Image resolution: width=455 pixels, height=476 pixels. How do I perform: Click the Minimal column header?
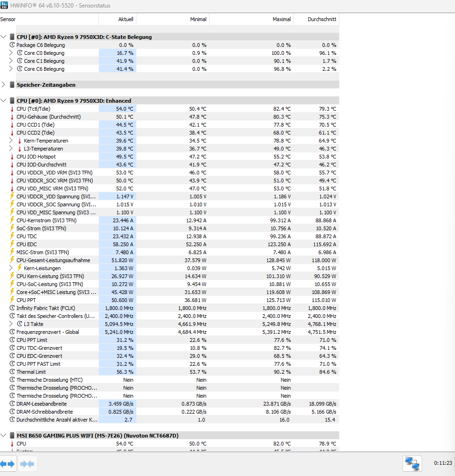tap(173, 19)
